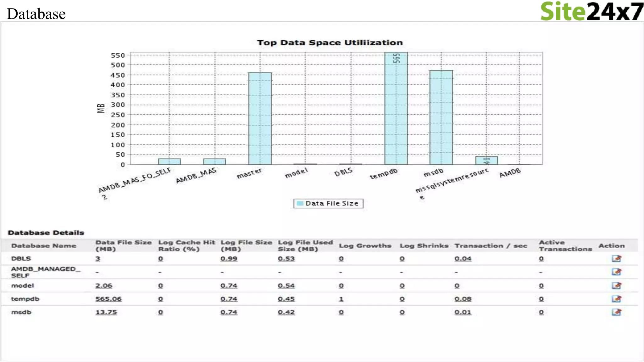Click the edit action icon for msdb
This screenshot has height=362, width=644.
click(616, 312)
